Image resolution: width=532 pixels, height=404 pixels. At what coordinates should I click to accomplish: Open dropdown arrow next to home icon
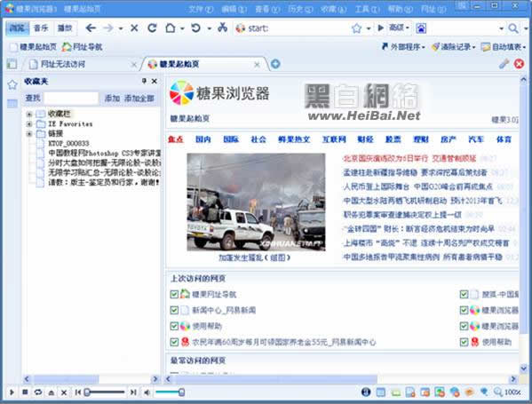pos(182,28)
